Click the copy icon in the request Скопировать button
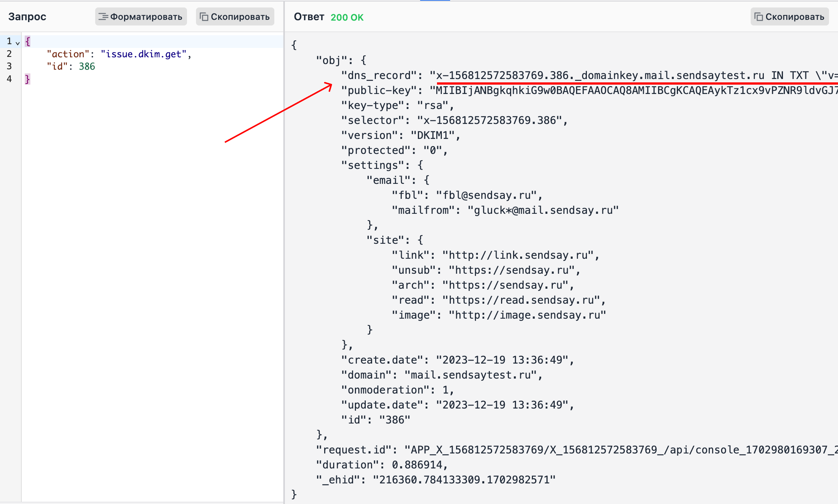This screenshot has width=838, height=504. 204,16
